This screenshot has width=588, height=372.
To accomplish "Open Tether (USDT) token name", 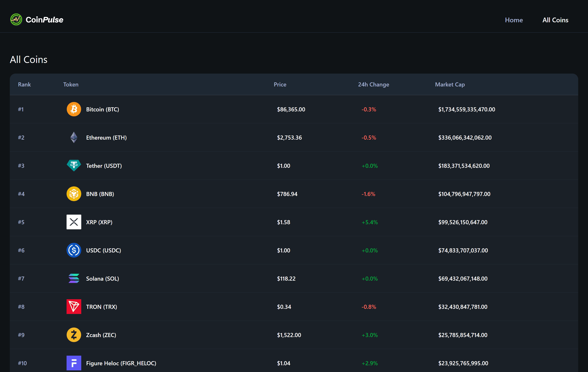I will pyautogui.click(x=104, y=166).
